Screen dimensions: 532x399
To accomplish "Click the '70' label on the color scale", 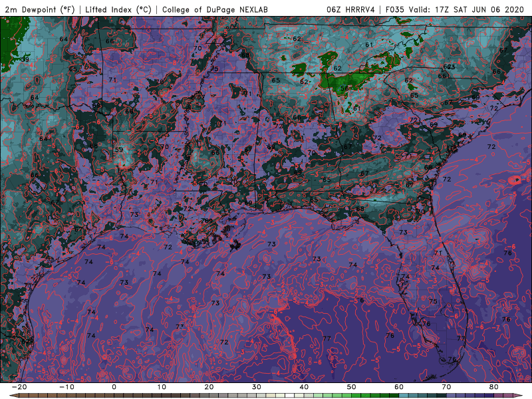I will (446, 387).
